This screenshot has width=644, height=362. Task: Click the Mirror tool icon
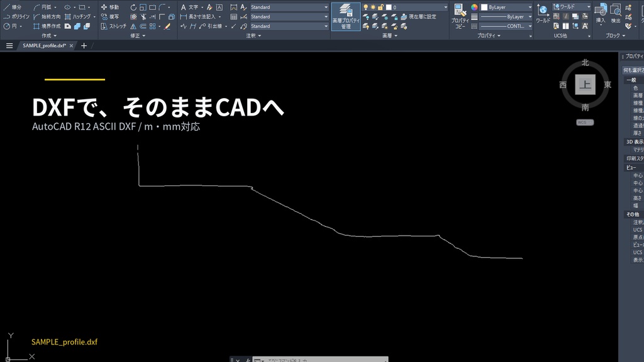coord(133,26)
